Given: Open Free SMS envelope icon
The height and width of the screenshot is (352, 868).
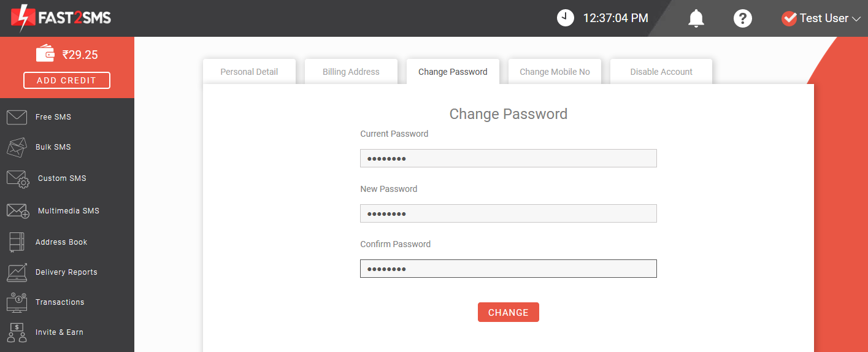Looking at the screenshot, I should coord(17,117).
